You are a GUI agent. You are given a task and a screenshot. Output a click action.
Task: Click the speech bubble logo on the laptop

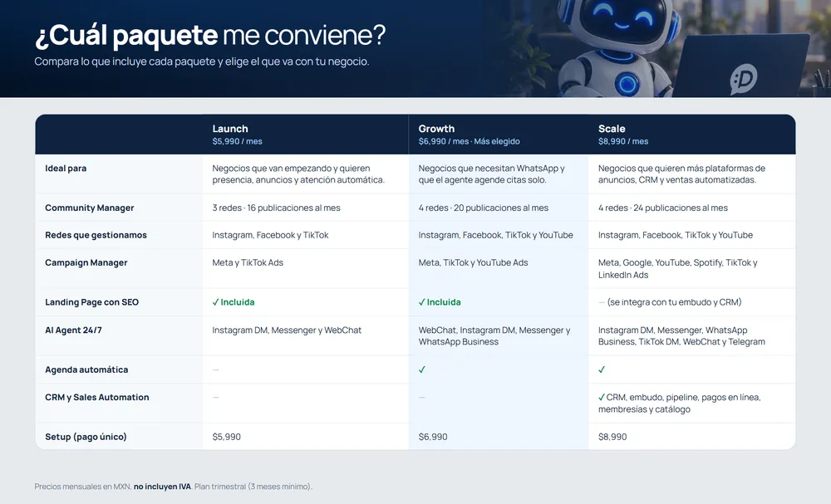[744, 81]
